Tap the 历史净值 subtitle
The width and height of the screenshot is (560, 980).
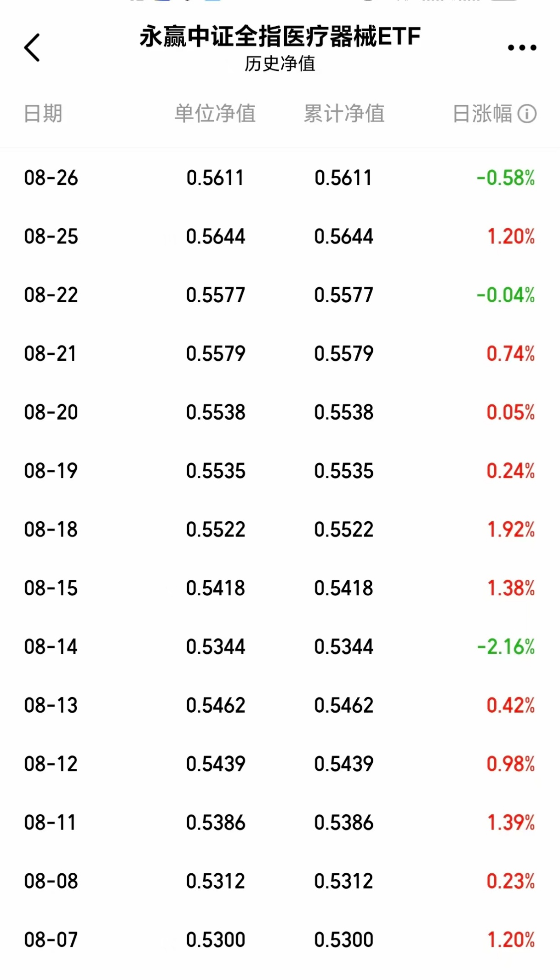tap(280, 64)
